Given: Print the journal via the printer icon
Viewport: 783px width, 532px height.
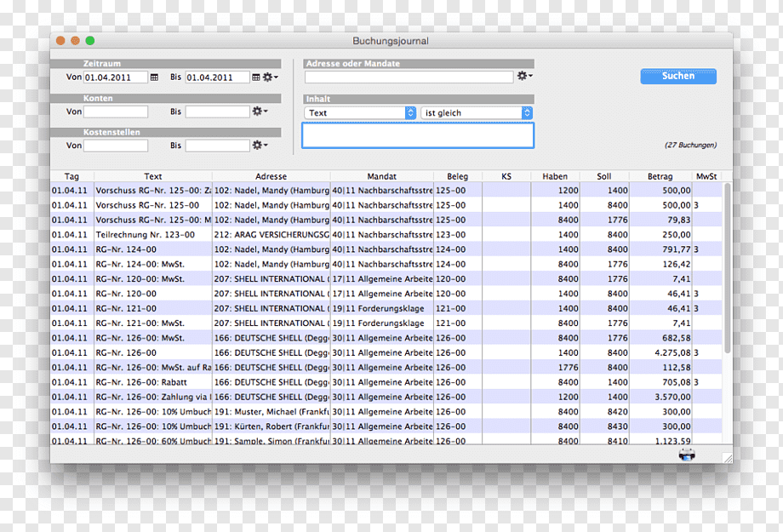Looking at the screenshot, I should (x=687, y=455).
